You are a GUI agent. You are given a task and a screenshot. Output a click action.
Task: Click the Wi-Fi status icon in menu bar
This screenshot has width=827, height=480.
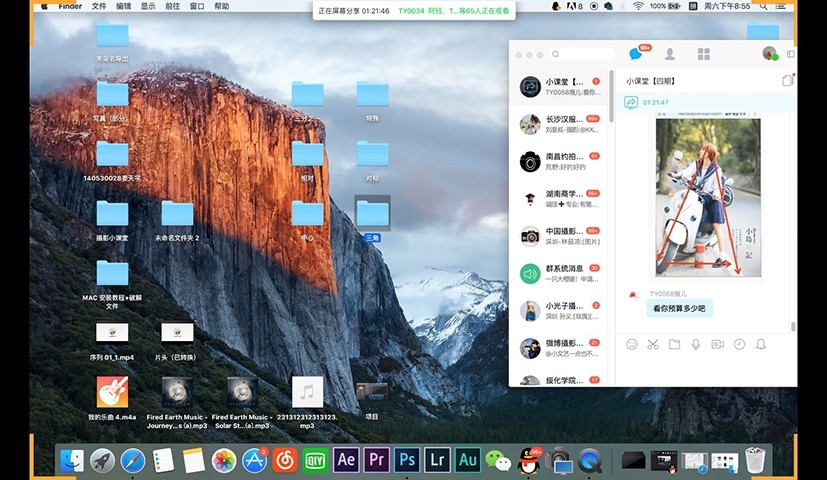coord(638,6)
